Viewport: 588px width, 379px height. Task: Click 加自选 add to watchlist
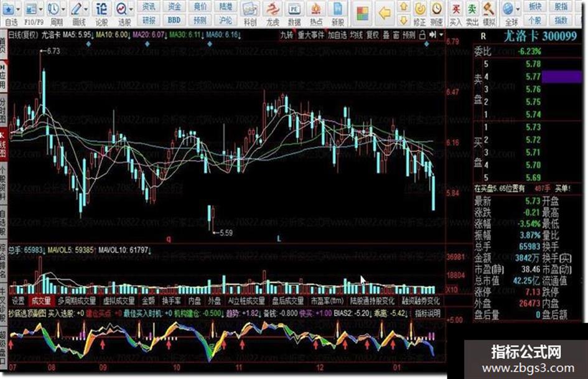[x=337, y=35]
